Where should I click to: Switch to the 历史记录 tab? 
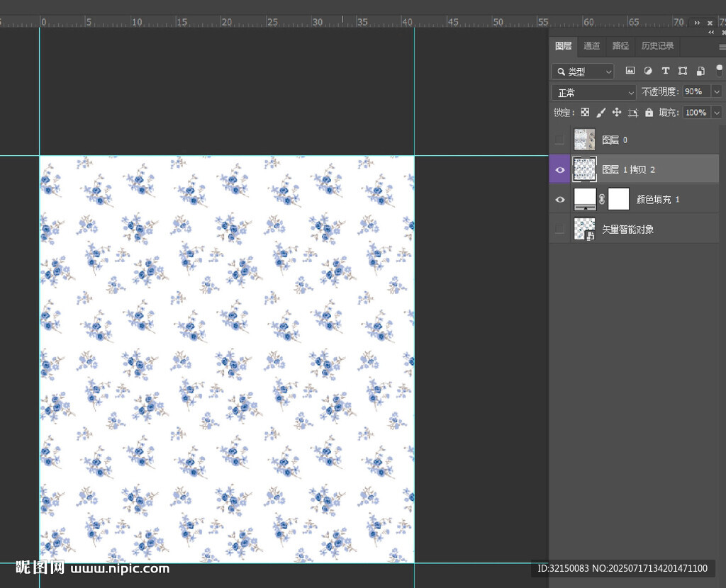click(657, 46)
